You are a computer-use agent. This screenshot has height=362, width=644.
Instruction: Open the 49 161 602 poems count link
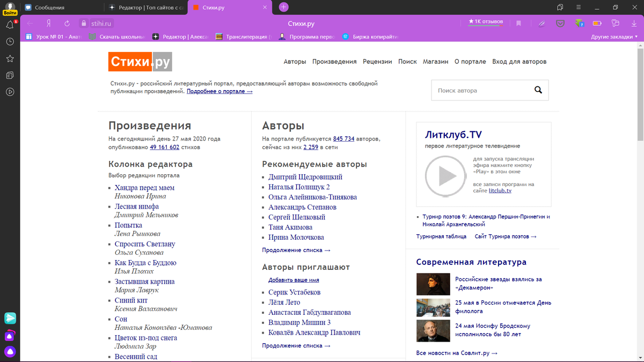pyautogui.click(x=164, y=147)
